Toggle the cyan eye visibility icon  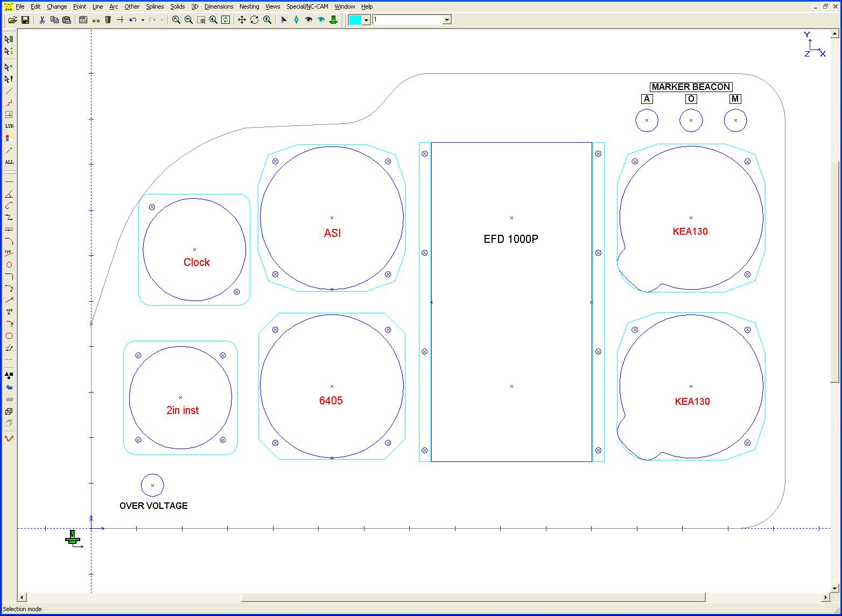click(x=321, y=20)
